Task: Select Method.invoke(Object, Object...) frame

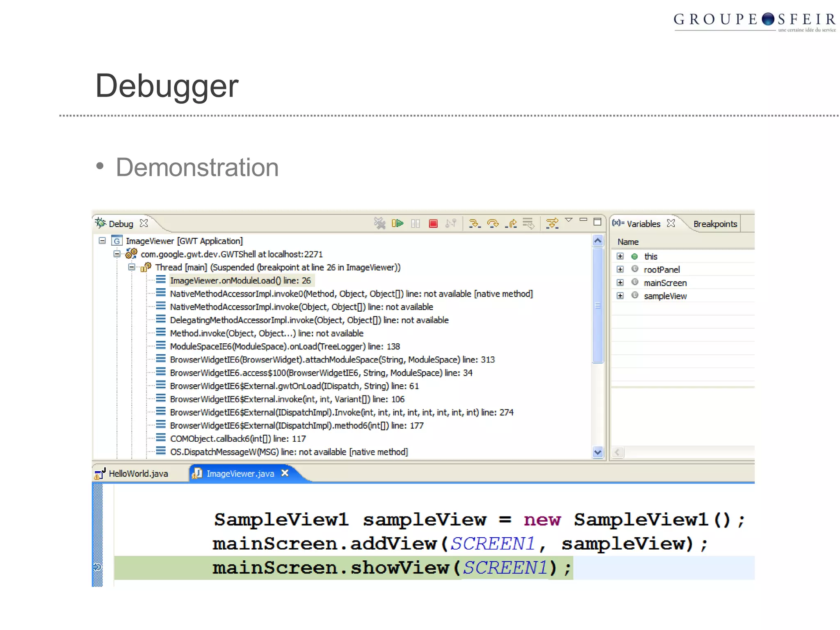Action: (267, 333)
